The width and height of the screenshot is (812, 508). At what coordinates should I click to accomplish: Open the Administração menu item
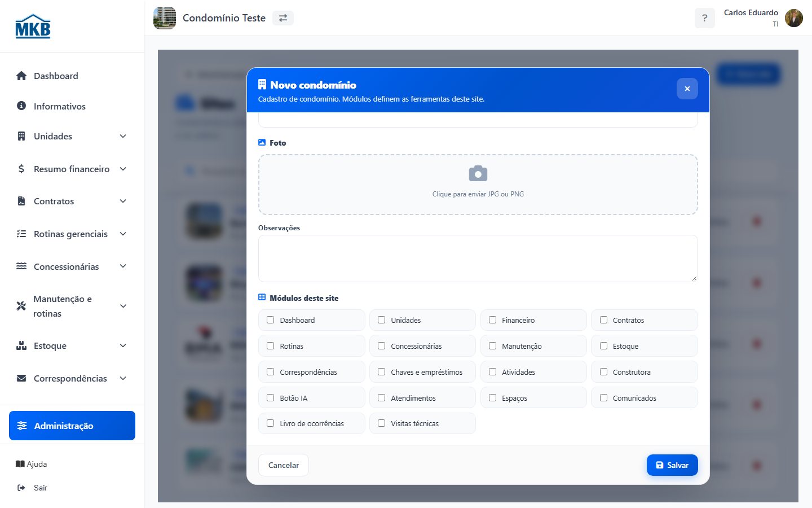72,426
